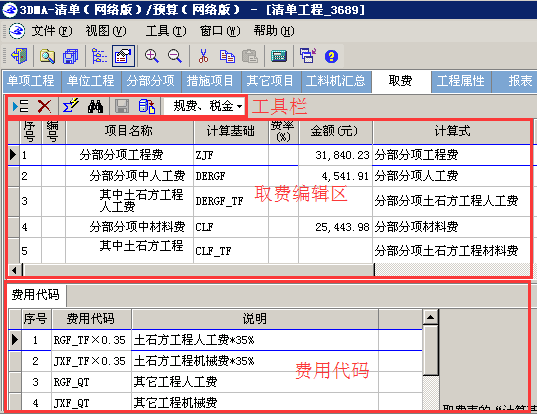Click scroll up arrow in fee code list
Screen dimensions: 537x414
pyautogui.click(x=430, y=317)
